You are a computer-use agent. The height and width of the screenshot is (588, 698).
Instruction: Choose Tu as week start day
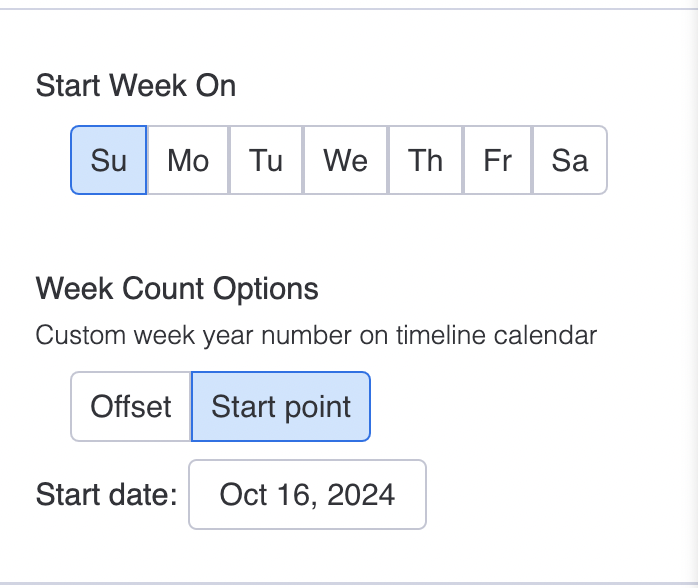(x=266, y=160)
